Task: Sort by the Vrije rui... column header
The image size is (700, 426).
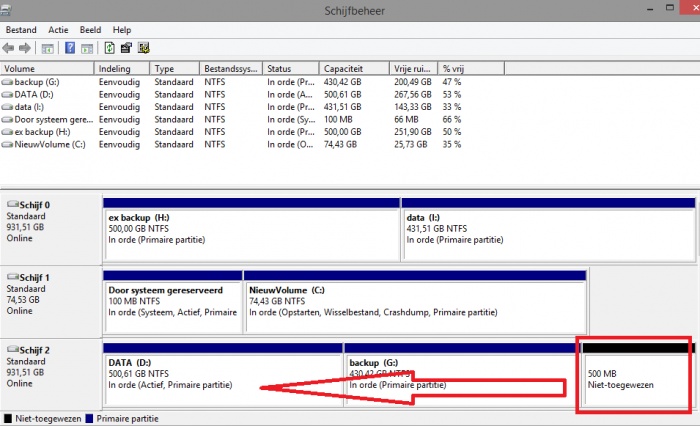Action: [413, 69]
